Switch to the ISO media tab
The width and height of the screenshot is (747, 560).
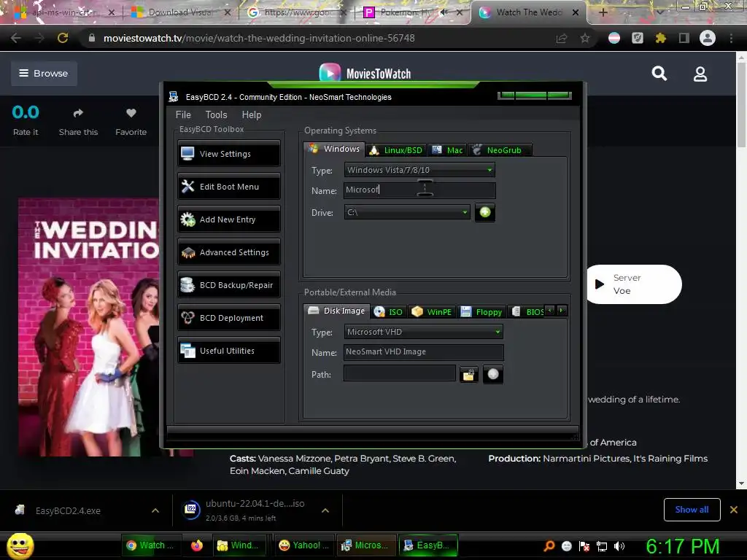pos(389,312)
